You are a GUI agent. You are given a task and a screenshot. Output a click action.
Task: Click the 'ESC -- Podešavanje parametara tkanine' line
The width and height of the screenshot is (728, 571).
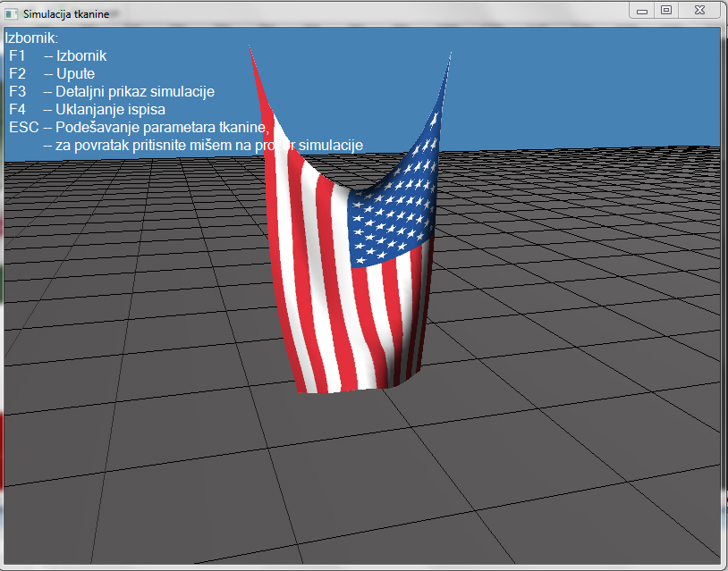tap(140, 127)
